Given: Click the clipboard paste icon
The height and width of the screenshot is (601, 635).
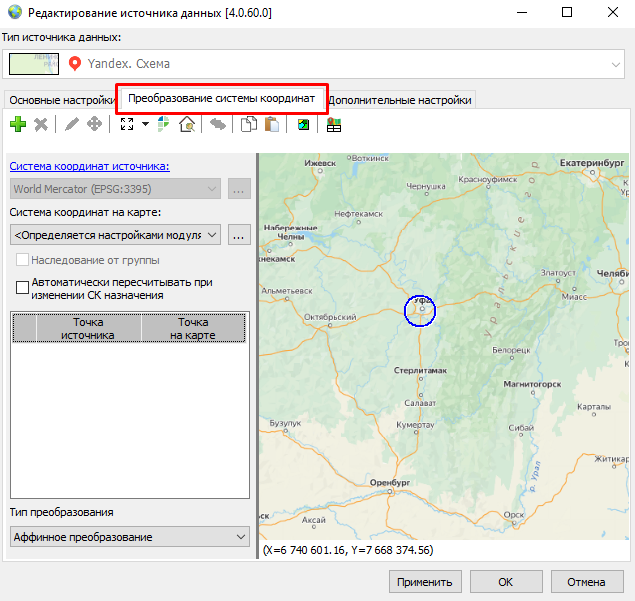Looking at the screenshot, I should tap(272, 124).
